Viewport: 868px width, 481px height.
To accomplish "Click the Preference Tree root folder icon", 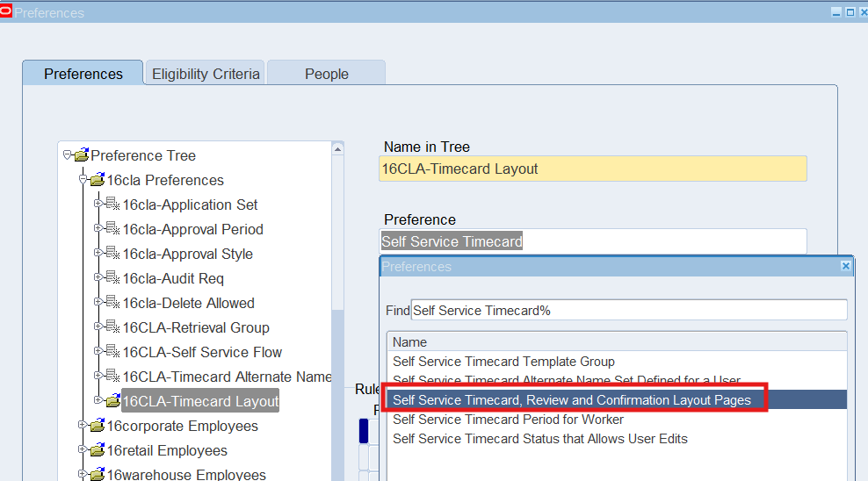I will [x=82, y=156].
